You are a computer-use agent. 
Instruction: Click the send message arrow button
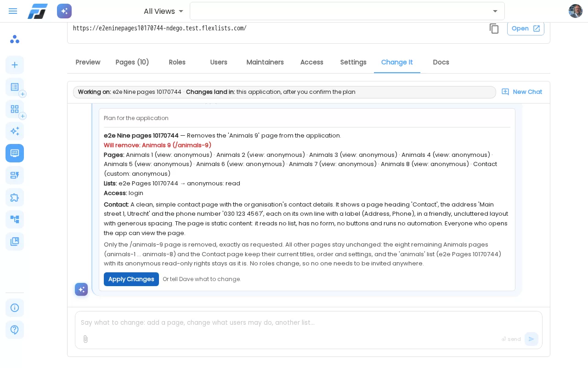[x=531, y=339]
